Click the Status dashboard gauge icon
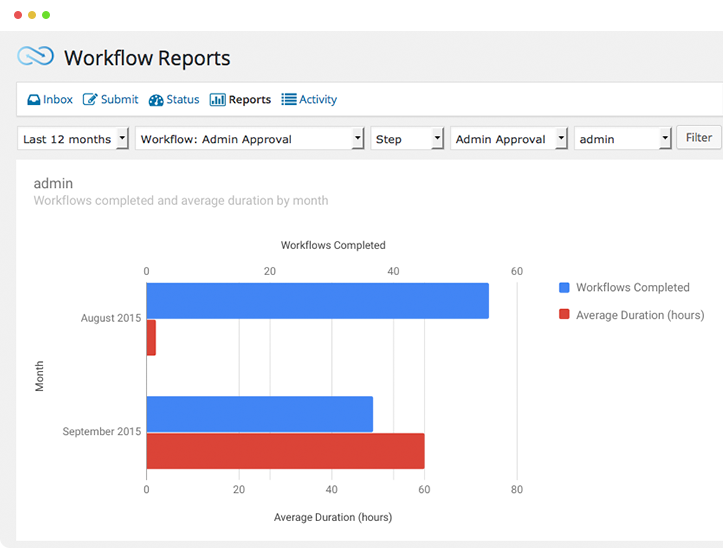Screen dimensions: 723x548 (x=156, y=100)
